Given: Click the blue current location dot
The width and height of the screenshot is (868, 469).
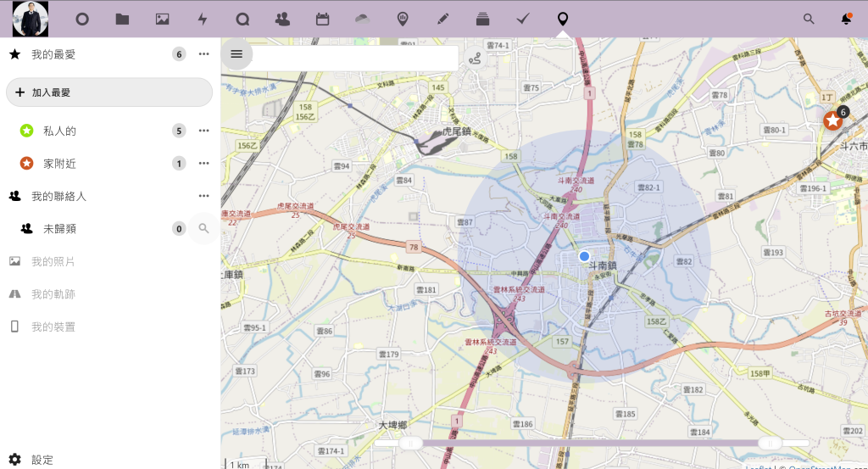Looking at the screenshot, I should coord(584,256).
